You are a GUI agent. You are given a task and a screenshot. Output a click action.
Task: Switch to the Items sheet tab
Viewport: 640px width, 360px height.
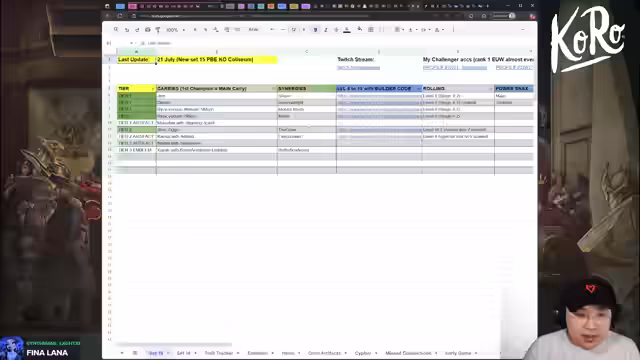[x=288, y=353]
